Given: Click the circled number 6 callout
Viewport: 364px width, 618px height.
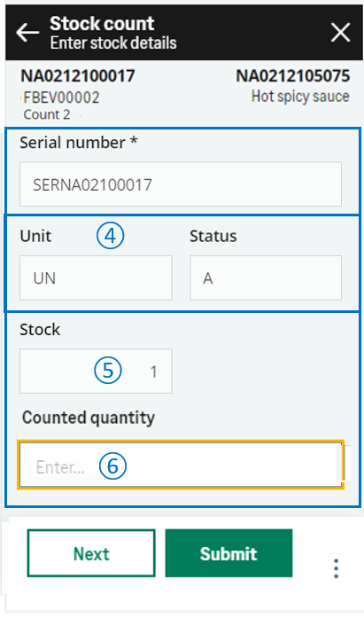Looking at the screenshot, I should 112,465.
